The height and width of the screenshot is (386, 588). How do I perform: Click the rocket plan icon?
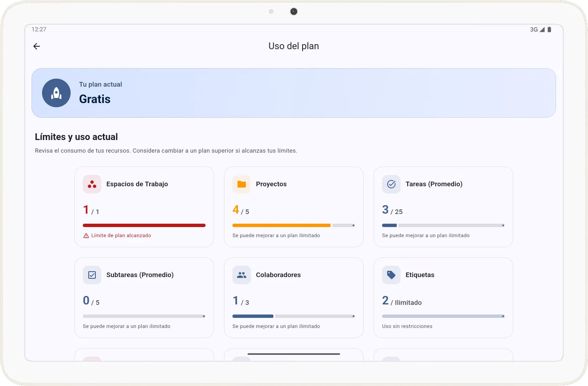(56, 93)
